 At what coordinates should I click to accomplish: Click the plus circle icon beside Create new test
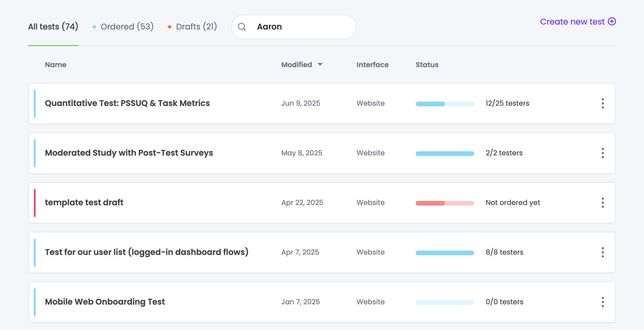pos(612,22)
